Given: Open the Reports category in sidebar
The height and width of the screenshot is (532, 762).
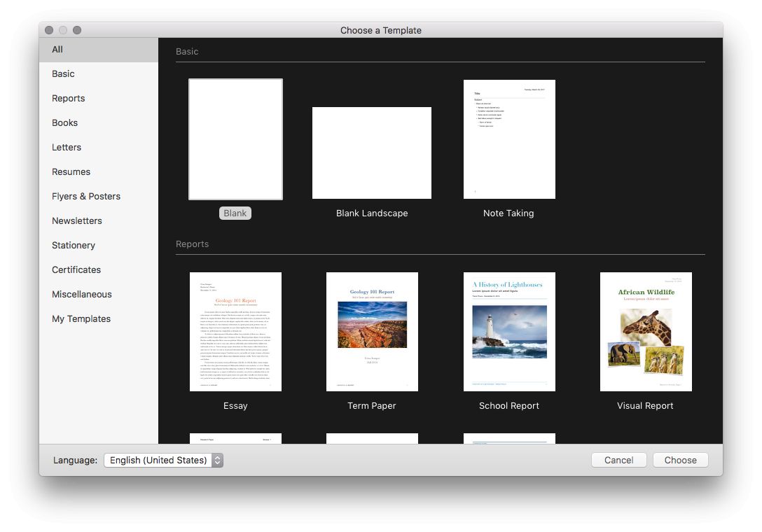Looking at the screenshot, I should pos(68,99).
